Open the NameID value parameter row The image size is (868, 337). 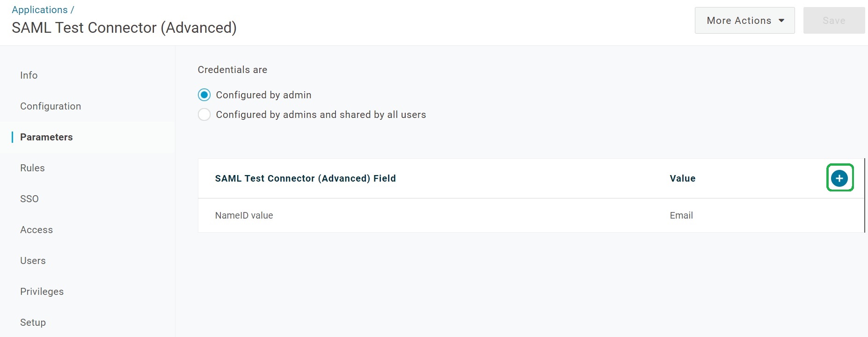[244, 215]
